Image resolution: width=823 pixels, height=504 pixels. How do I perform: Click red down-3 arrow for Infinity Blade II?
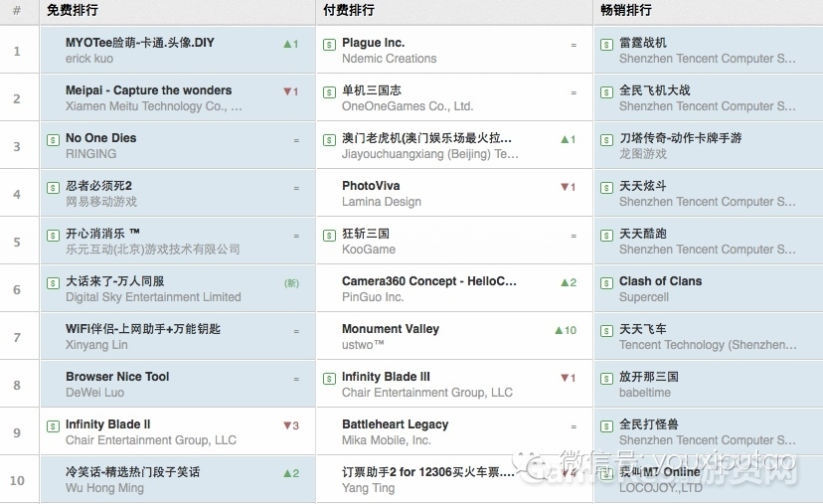tap(291, 425)
